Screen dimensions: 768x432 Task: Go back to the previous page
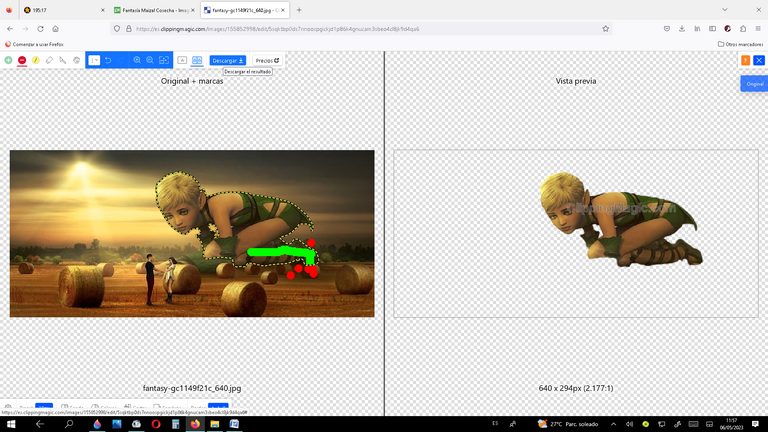click(x=10, y=29)
